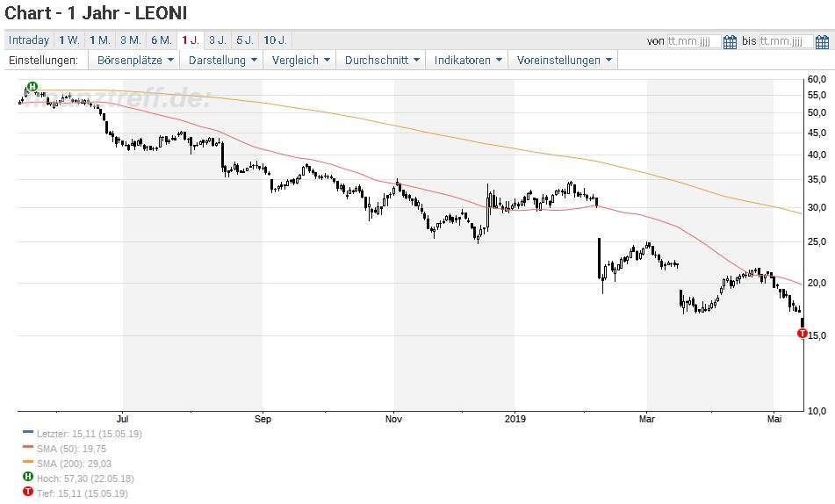Screen dimensions: 835x504
Task: Open the Darstellung dropdown
Action: click(x=223, y=61)
